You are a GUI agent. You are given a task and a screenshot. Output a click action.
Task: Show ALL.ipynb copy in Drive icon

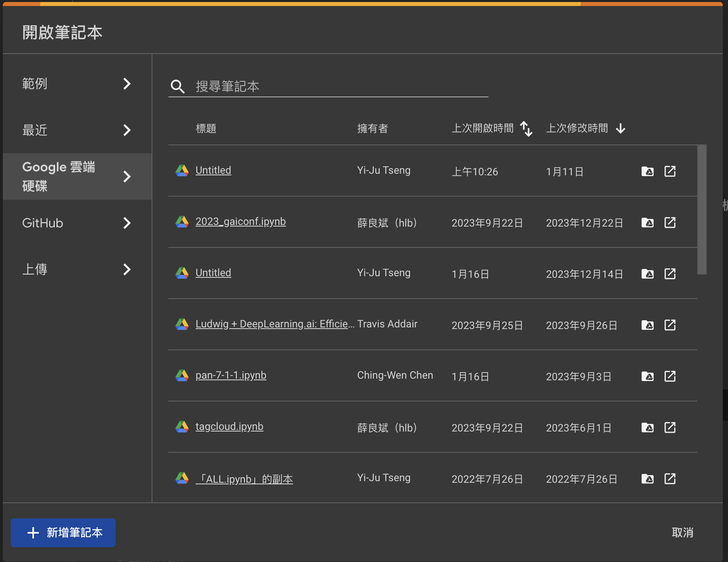pos(647,479)
